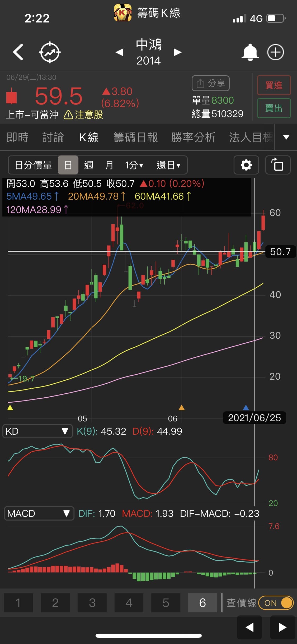Viewport: 297px width, 644px height.
Task: Go to previous stock with left triangle
Action: point(120,52)
